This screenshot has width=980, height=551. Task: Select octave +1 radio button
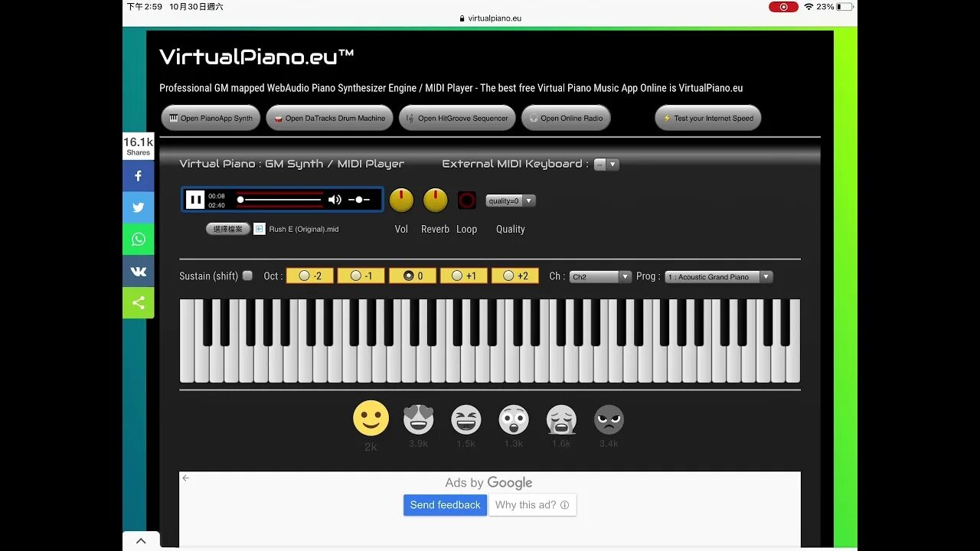(x=464, y=275)
